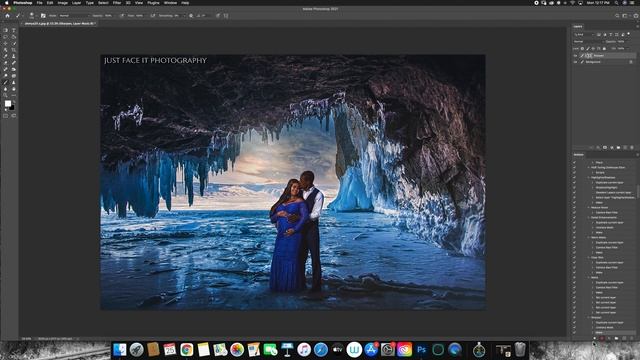Click the Actions panel scrollbar

coord(638,191)
